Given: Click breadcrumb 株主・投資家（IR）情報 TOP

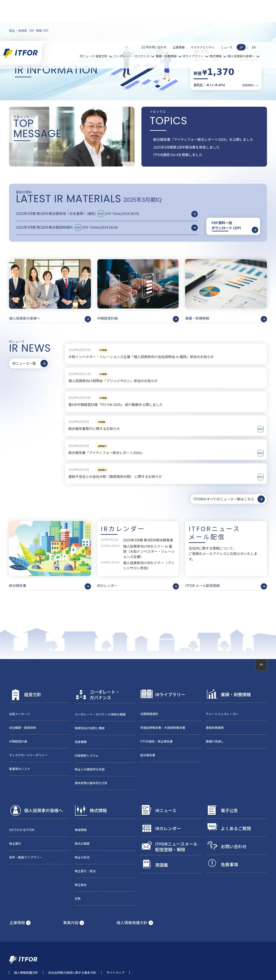Looking at the screenshot, I should (29, 31).
